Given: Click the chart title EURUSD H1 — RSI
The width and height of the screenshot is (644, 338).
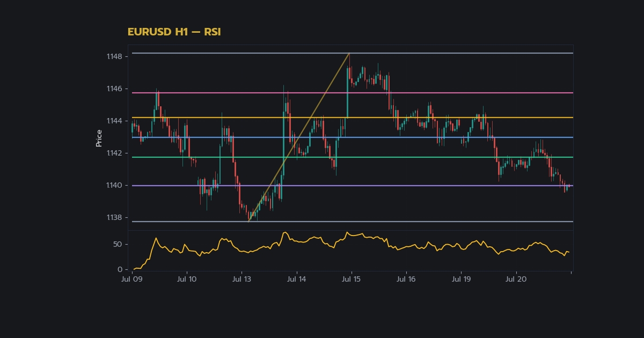Looking at the screenshot, I should tap(174, 32).
